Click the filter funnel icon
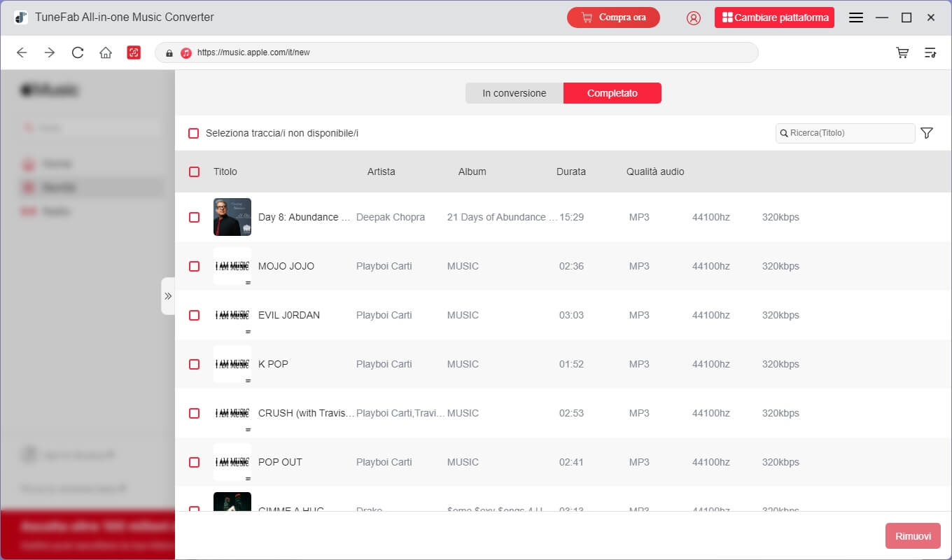Image resolution: width=952 pixels, height=560 pixels. [x=927, y=133]
